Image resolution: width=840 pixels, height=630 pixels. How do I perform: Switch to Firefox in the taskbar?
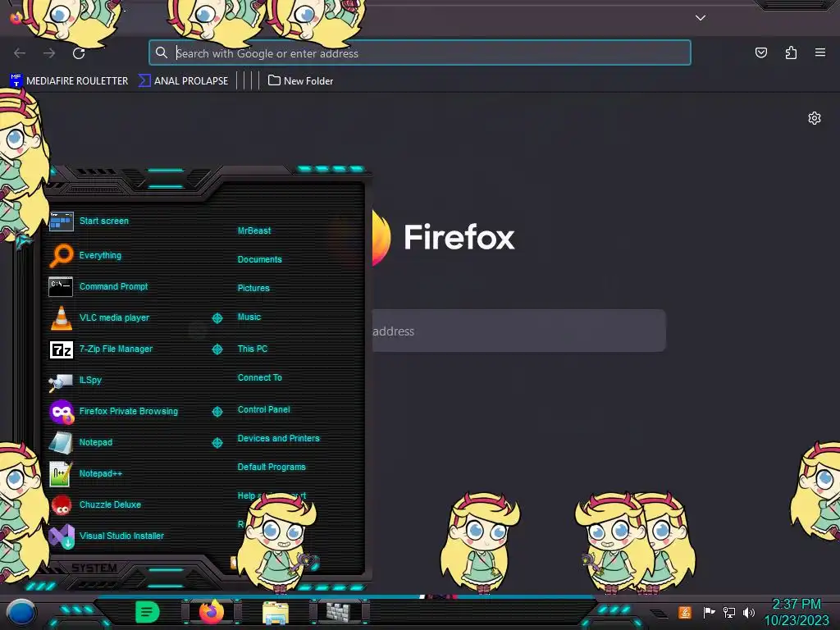[212, 612]
